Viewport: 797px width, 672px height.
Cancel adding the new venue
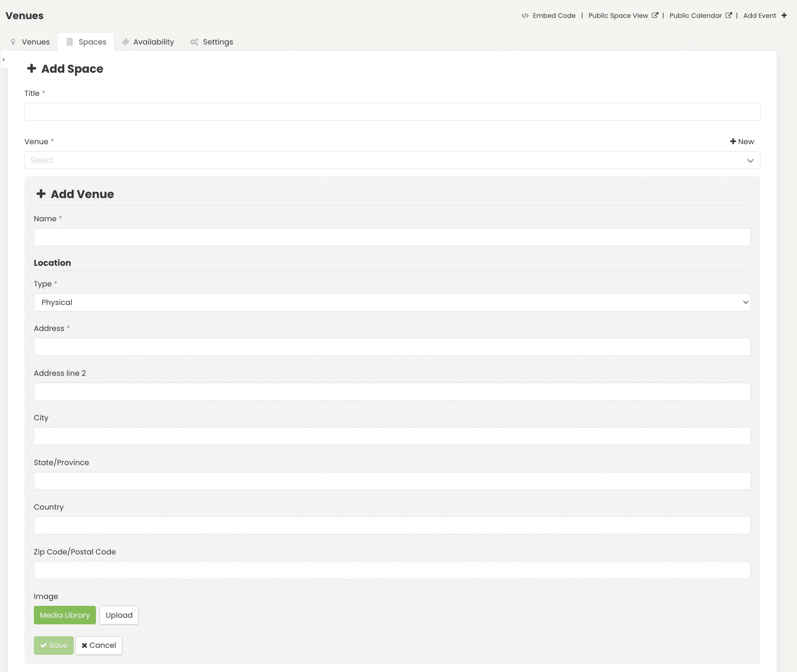click(99, 645)
